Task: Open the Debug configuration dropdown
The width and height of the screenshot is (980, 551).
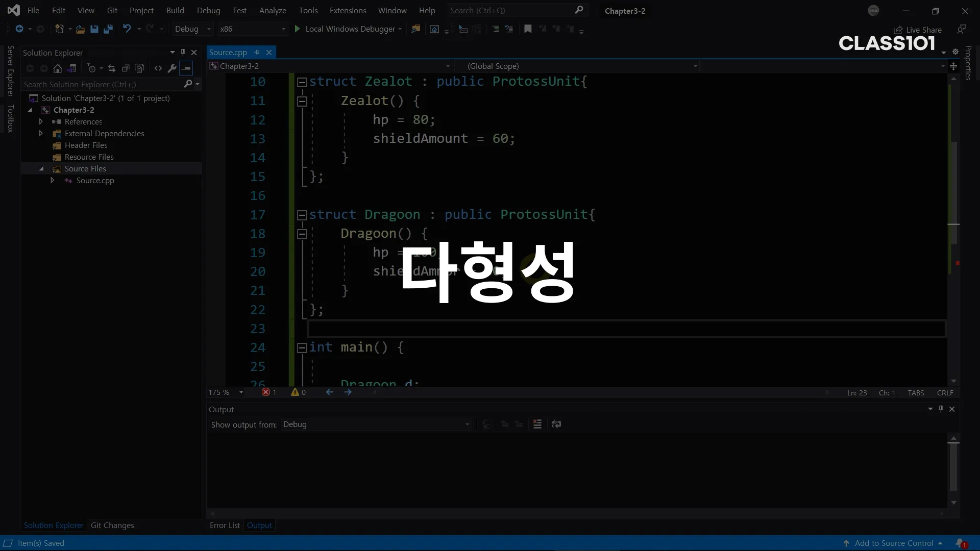Action: tap(192, 29)
